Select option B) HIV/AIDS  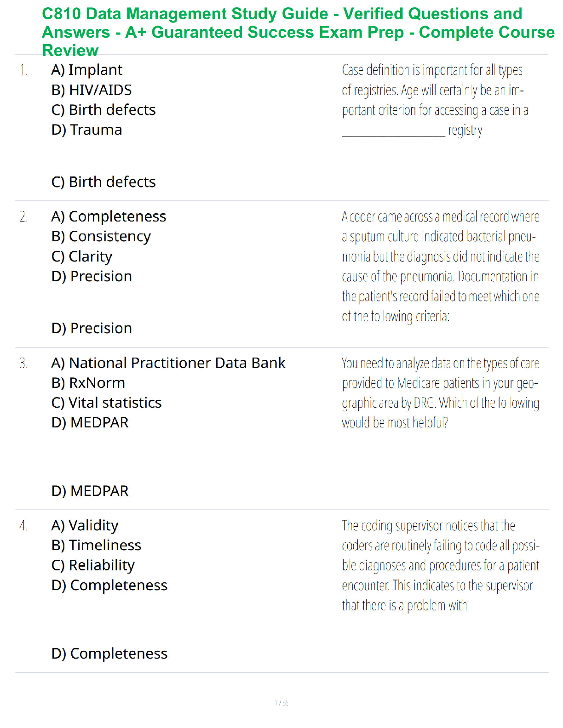pos(92,90)
